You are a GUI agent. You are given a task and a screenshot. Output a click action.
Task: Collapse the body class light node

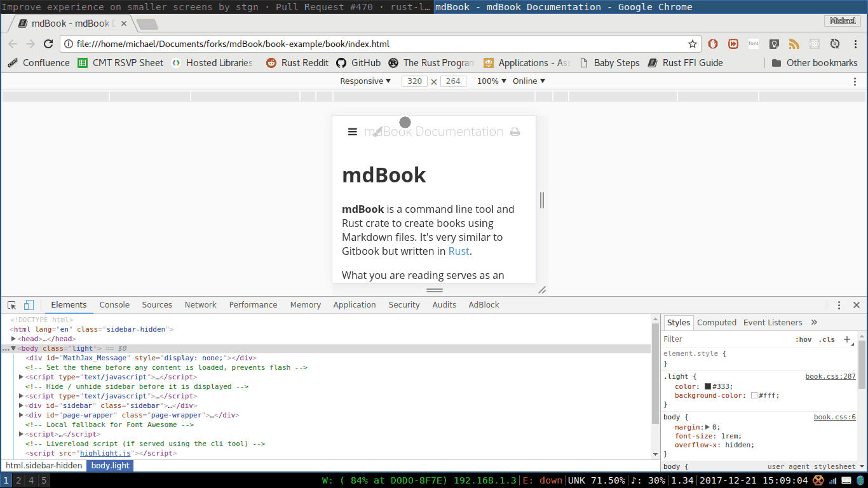tap(13, 348)
